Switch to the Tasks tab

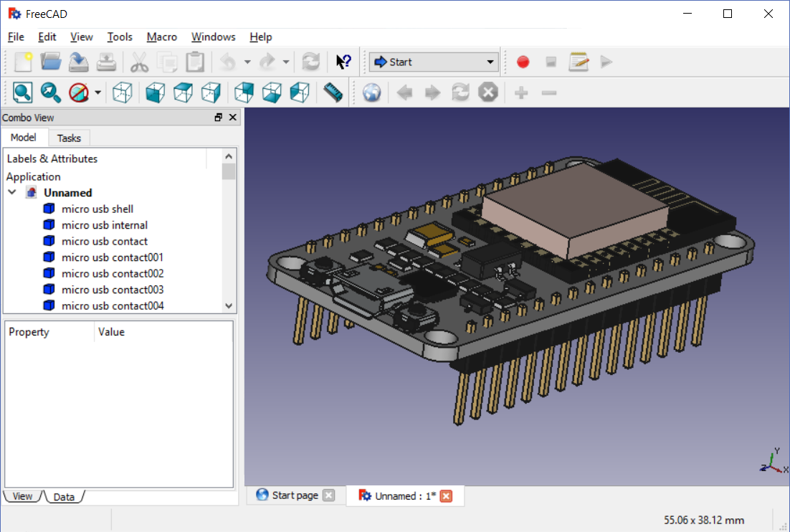coord(69,138)
